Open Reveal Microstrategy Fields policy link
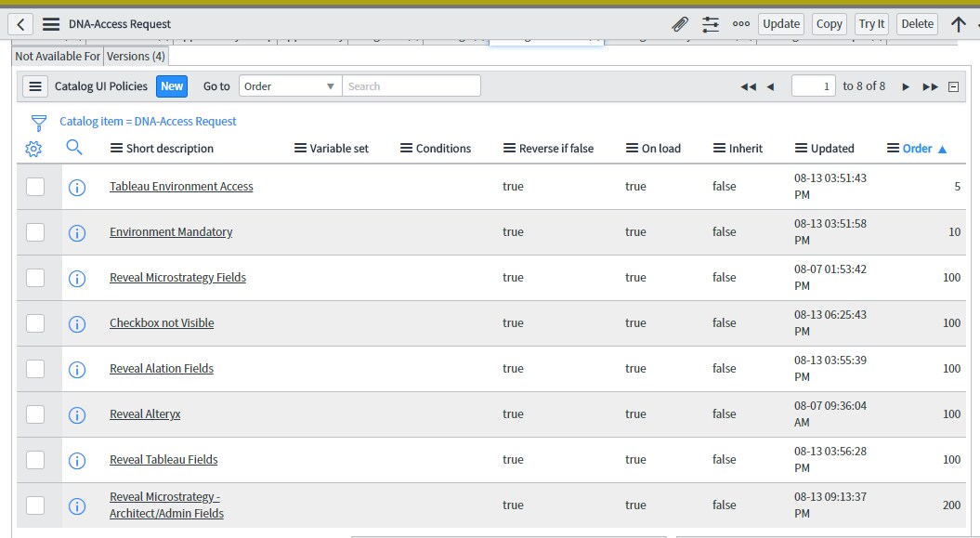Image resolution: width=980 pixels, height=538 pixels. (178, 278)
